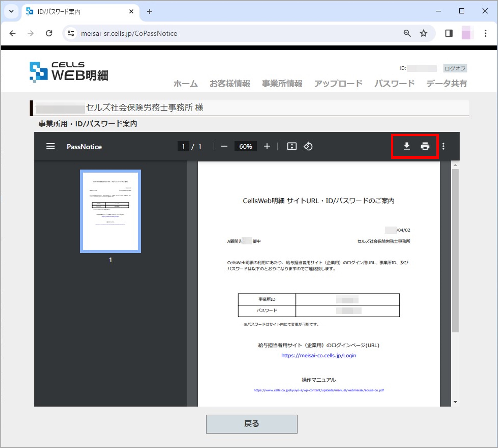
Task: Open Chrome three-dot menu
Action: pos(485,33)
